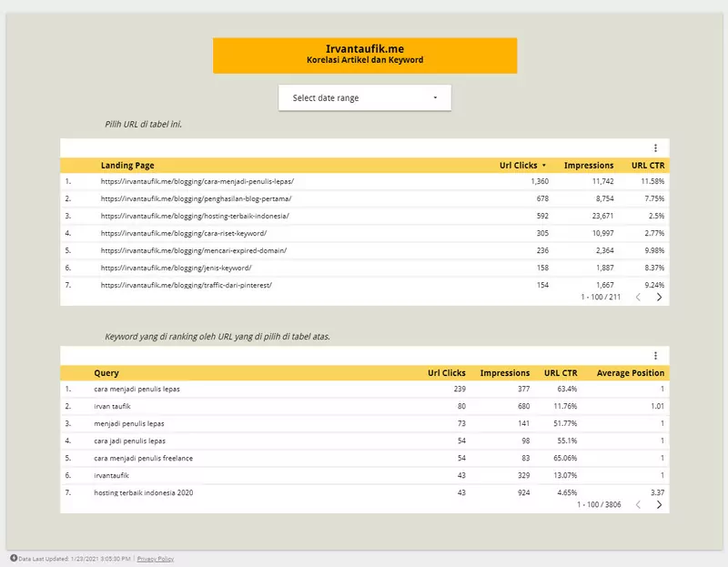The height and width of the screenshot is (567, 728).
Task: Sort Query table by URL CTR header
Action: [x=561, y=373]
